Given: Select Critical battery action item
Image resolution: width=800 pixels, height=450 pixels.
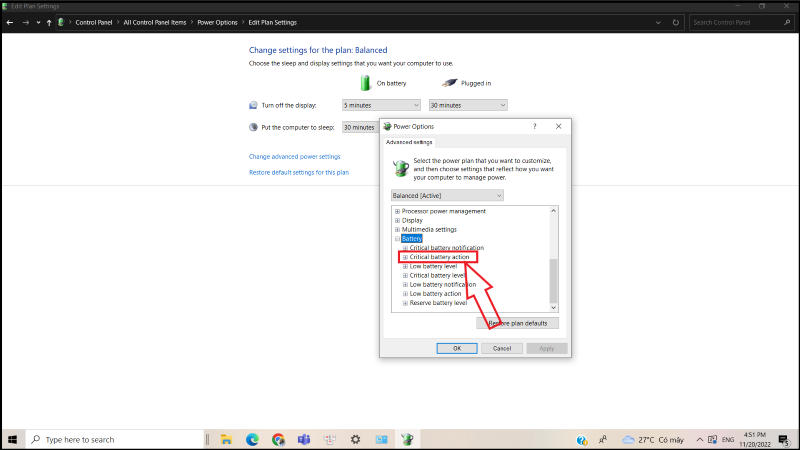Looking at the screenshot, I should tap(439, 257).
